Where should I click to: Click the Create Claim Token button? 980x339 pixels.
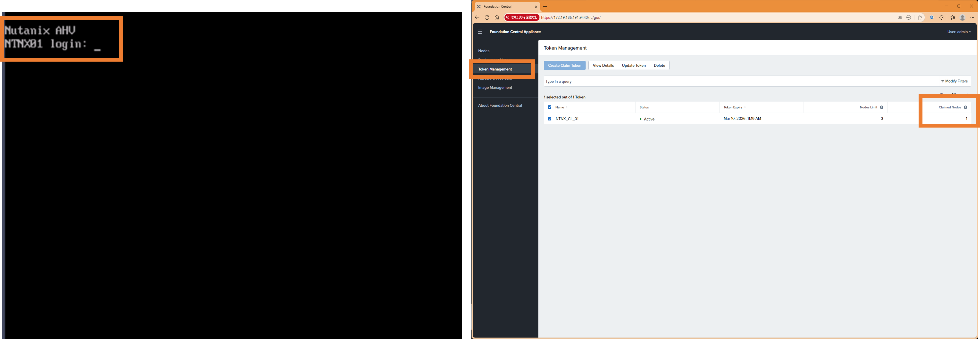(x=565, y=65)
